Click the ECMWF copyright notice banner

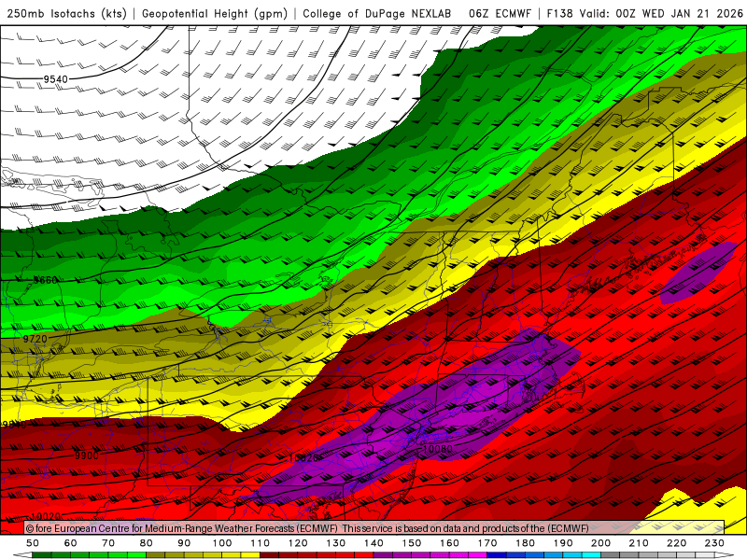click(374, 527)
